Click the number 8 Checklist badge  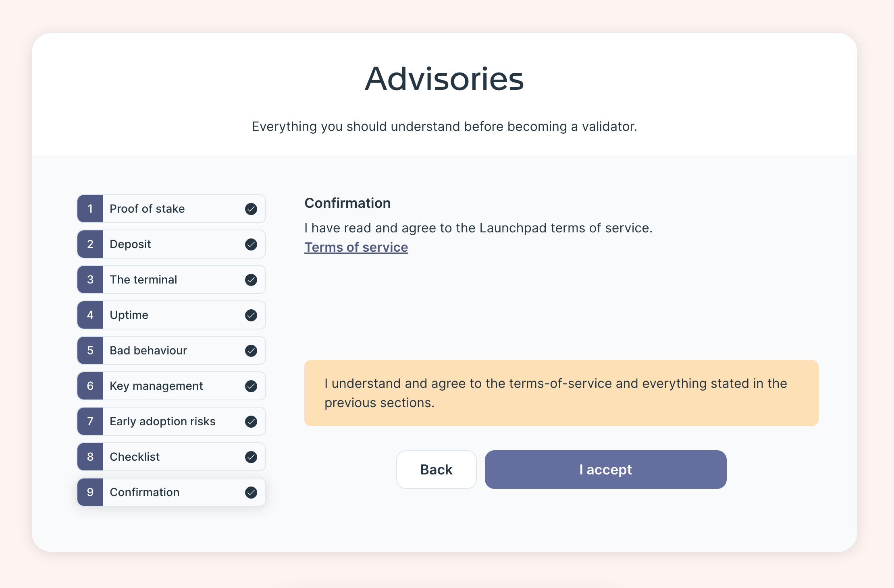click(90, 457)
